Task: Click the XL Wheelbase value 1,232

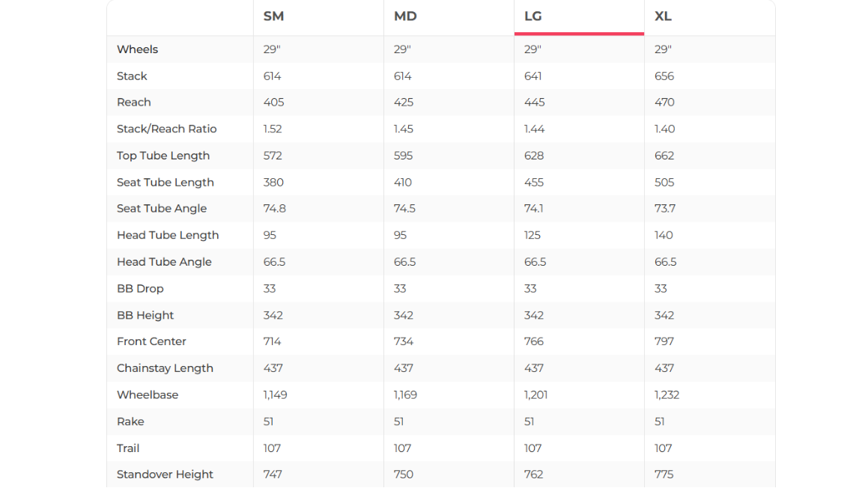Action: (667, 395)
